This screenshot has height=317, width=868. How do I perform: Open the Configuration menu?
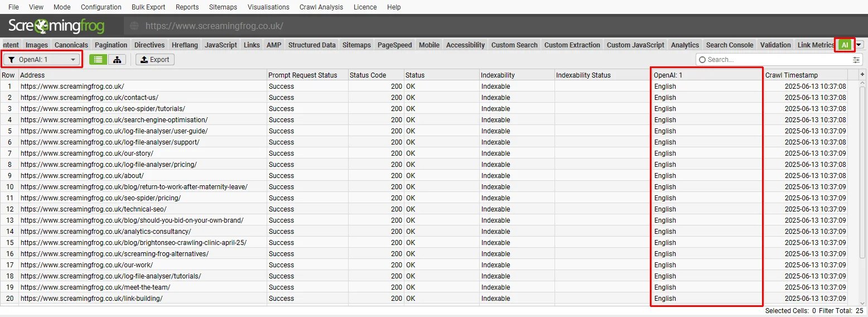tap(101, 7)
